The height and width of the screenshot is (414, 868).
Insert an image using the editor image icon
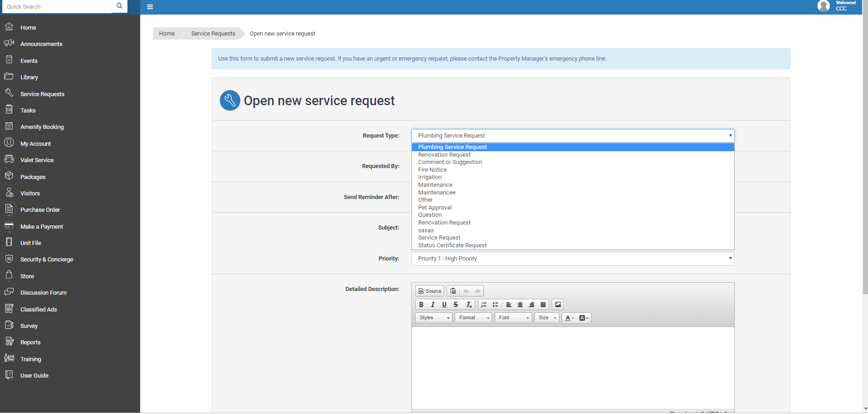click(x=557, y=304)
